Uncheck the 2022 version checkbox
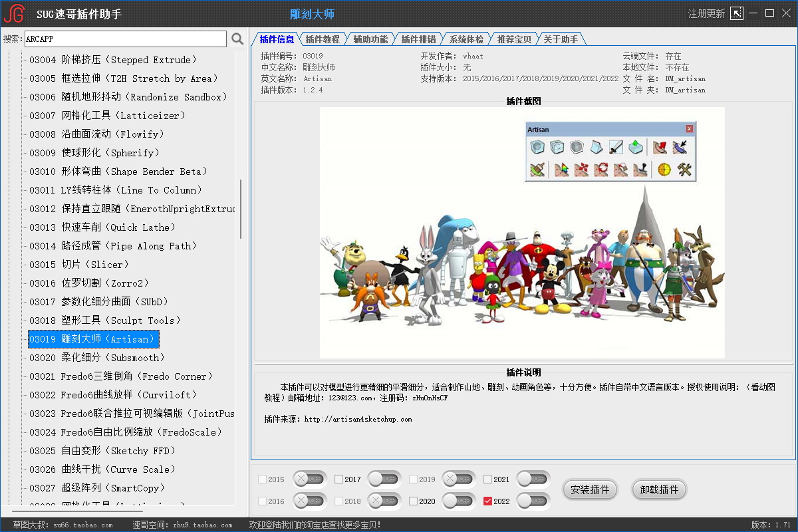The width and height of the screenshot is (798, 532). point(488,501)
